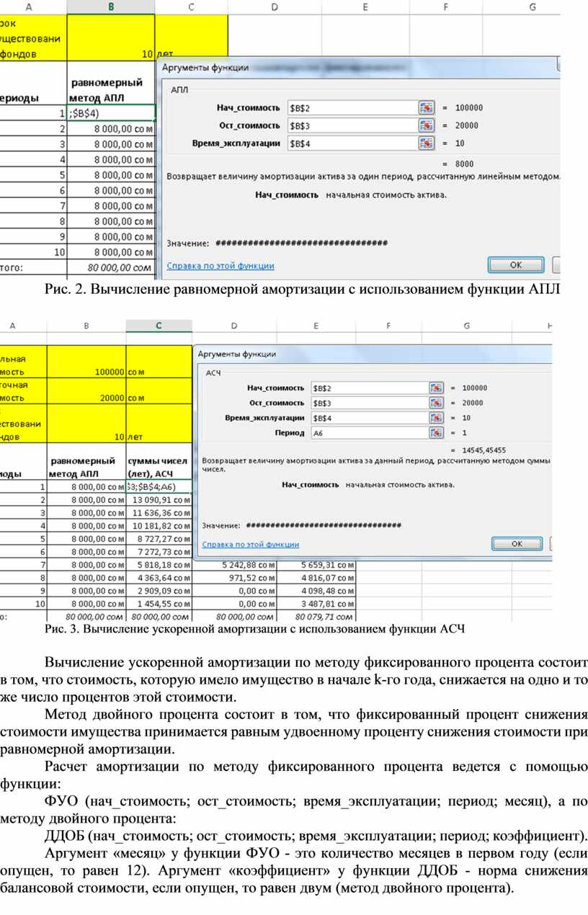
Task: Collapse АСЧ dialog via Ост_стоимость range icon
Action: [x=436, y=403]
